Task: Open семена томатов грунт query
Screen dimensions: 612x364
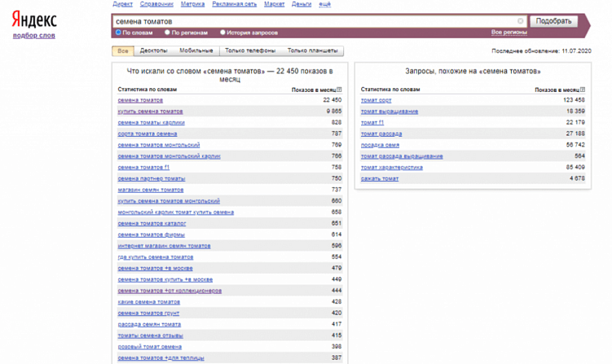Action: 148,314
